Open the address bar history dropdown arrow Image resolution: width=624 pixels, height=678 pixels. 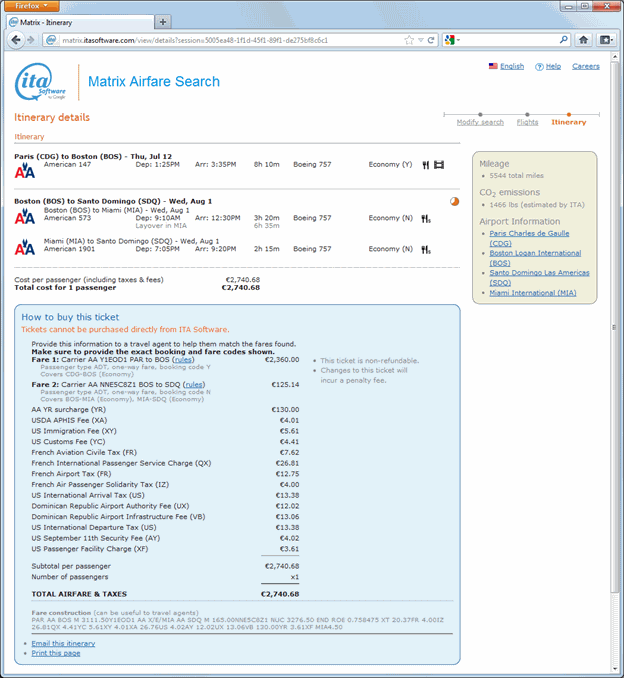pos(420,40)
